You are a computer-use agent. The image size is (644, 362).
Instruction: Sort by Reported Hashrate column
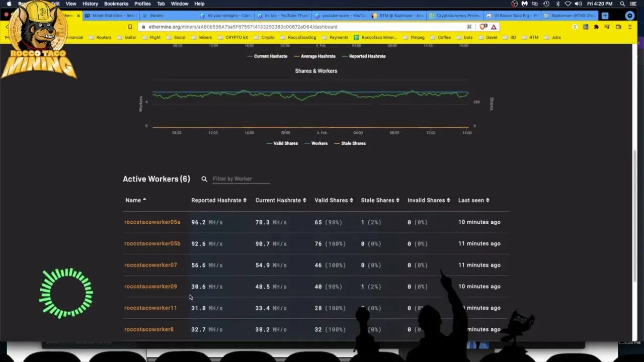[219, 200]
